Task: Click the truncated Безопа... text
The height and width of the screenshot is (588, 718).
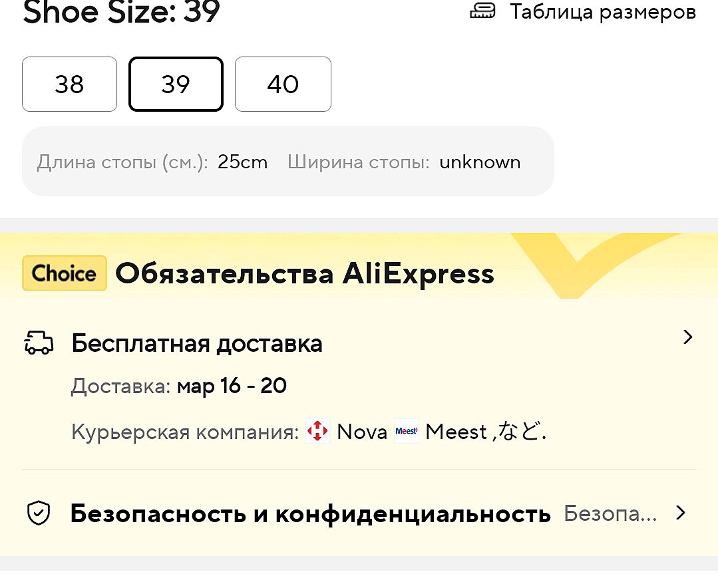Action: [x=610, y=514]
